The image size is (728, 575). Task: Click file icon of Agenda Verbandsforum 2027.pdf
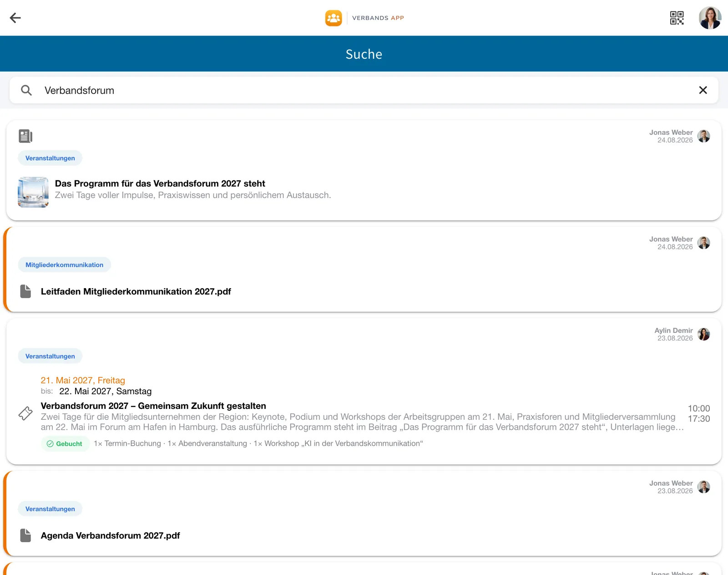pyautogui.click(x=25, y=535)
